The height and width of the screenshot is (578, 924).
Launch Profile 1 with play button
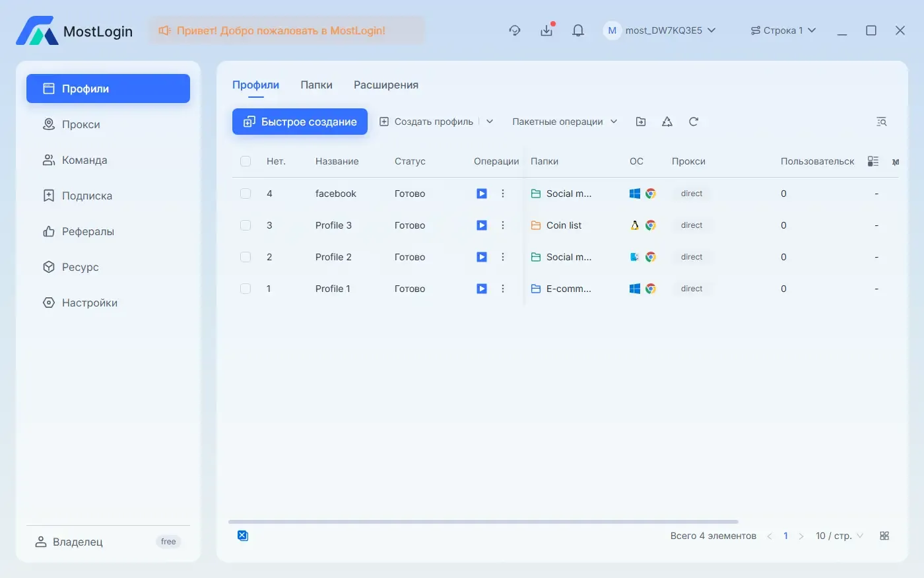pos(482,289)
